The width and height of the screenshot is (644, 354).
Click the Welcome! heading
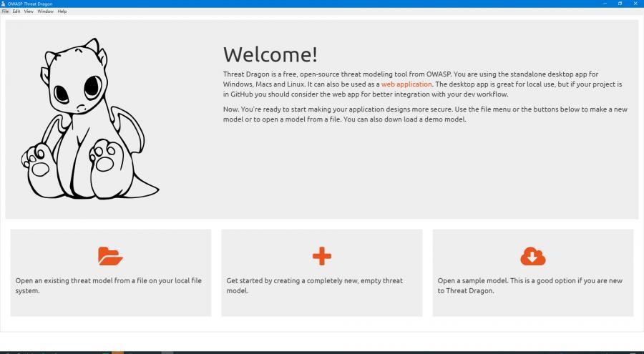pyautogui.click(x=270, y=54)
